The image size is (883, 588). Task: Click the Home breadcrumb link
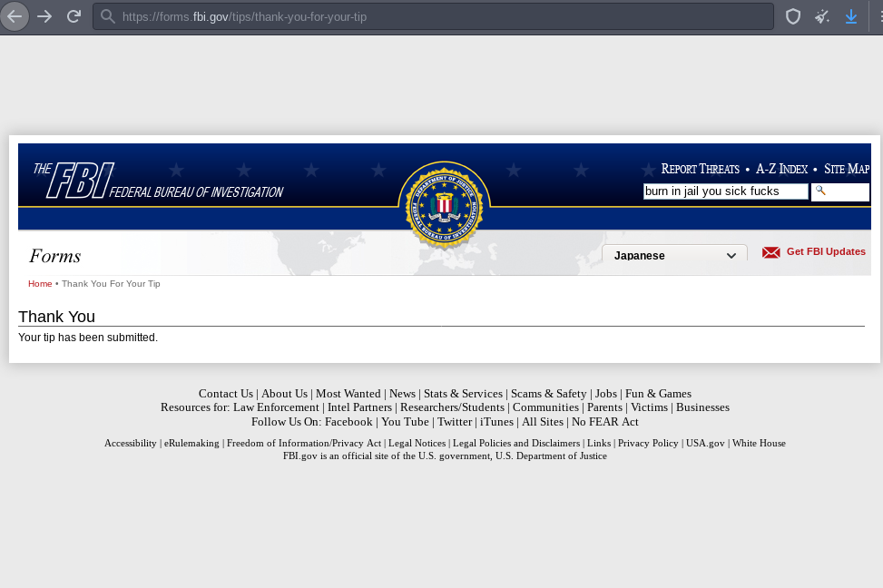coord(40,284)
